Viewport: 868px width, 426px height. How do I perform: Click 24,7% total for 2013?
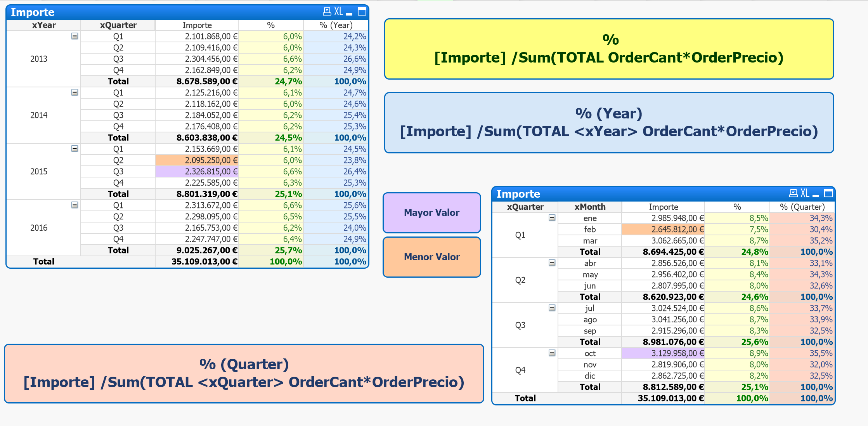271,82
